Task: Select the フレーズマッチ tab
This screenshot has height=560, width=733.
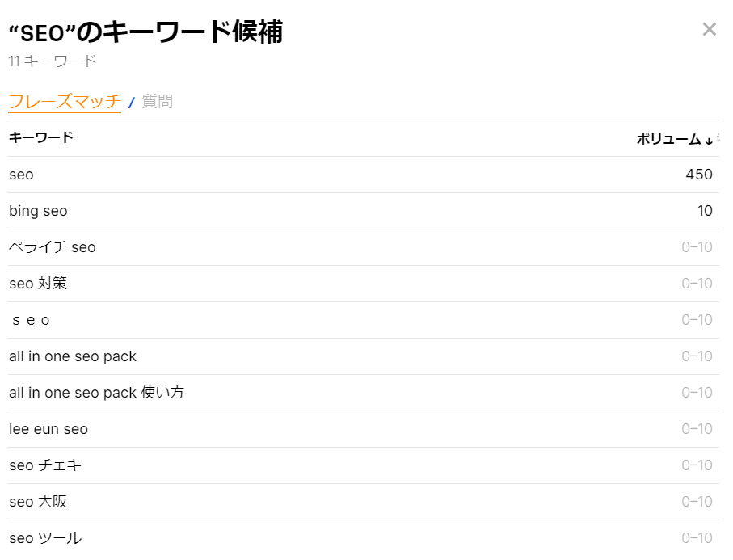Action: [x=65, y=101]
